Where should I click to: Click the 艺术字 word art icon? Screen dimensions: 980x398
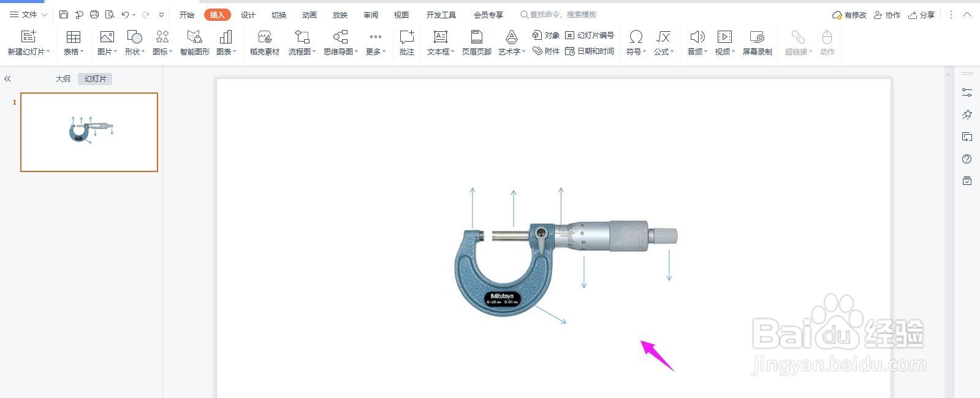511,37
